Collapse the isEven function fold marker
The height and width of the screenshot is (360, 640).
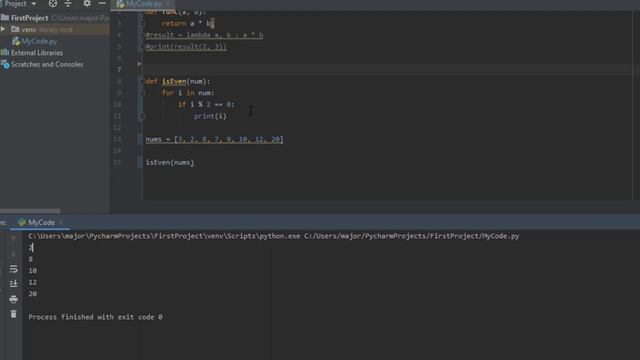142,82
